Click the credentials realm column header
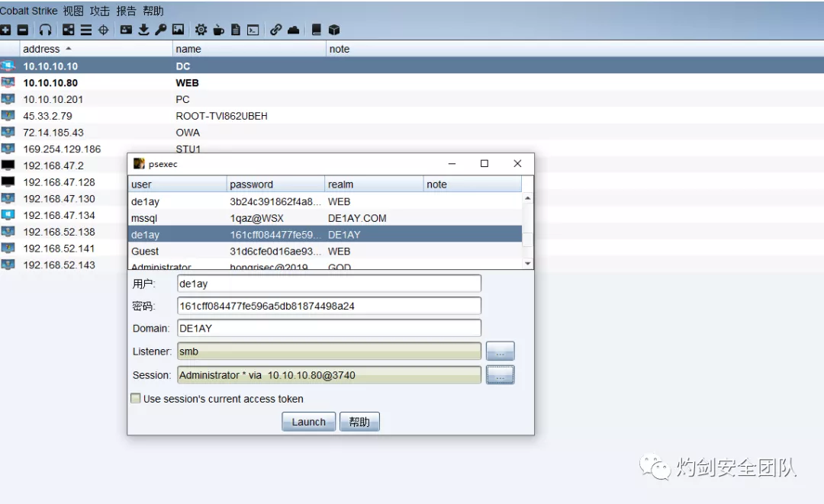Screen dimensions: 824x504 [x=374, y=185]
